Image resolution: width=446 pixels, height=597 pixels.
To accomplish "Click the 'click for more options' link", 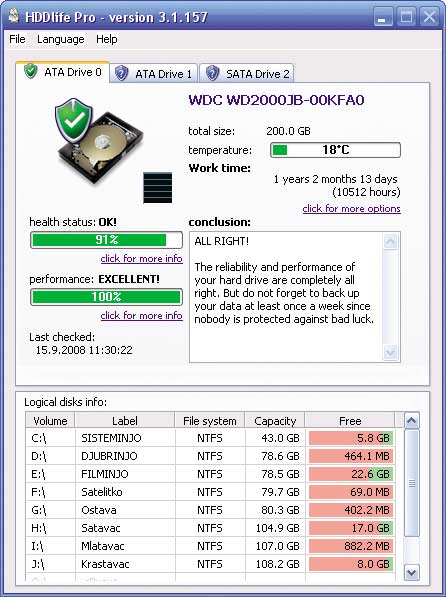I will coord(352,209).
